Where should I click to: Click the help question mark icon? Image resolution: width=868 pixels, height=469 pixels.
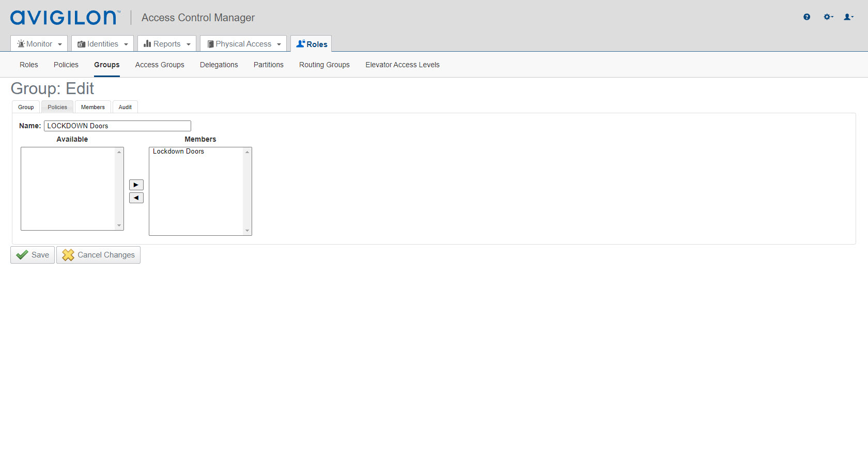(807, 17)
